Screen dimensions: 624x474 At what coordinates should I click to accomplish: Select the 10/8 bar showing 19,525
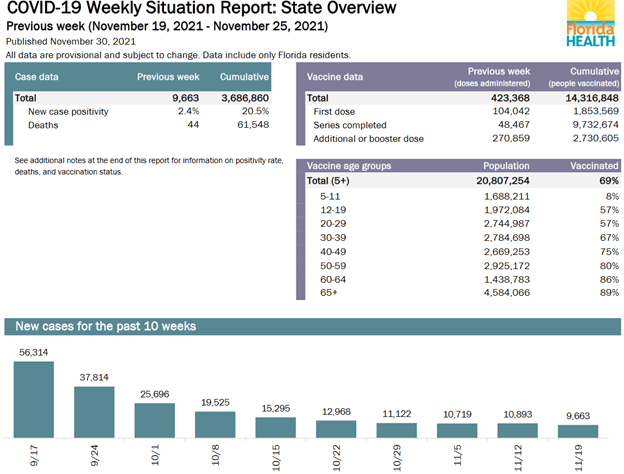click(214, 424)
